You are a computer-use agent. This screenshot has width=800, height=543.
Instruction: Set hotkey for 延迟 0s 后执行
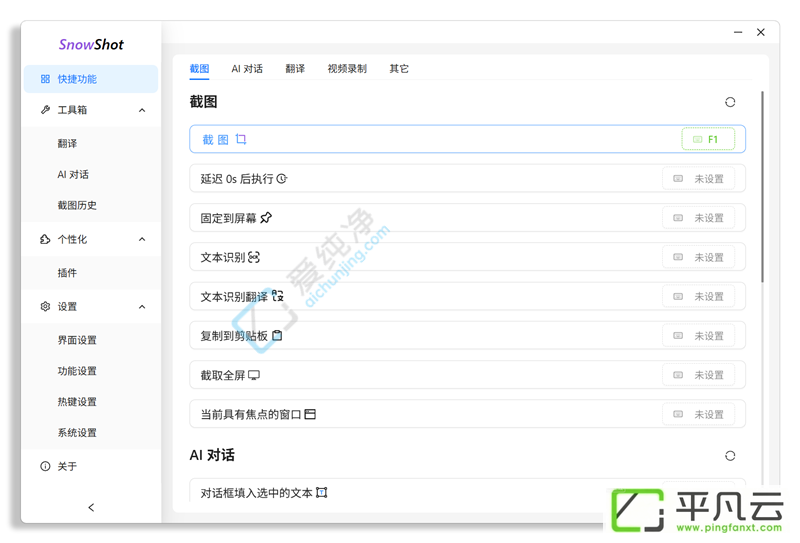point(698,179)
